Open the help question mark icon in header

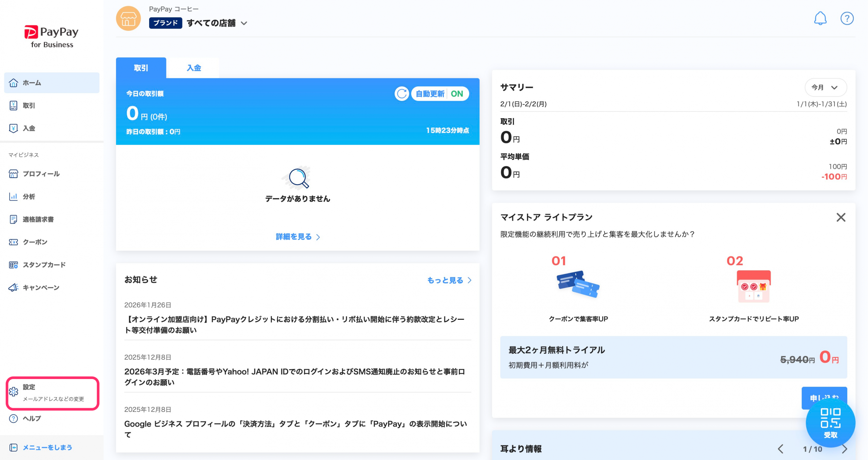[x=847, y=18]
